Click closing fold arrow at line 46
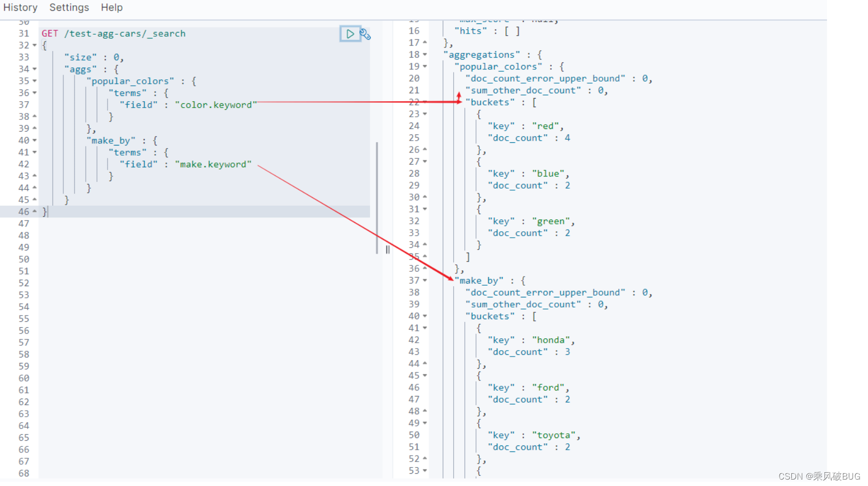 pyautogui.click(x=35, y=212)
